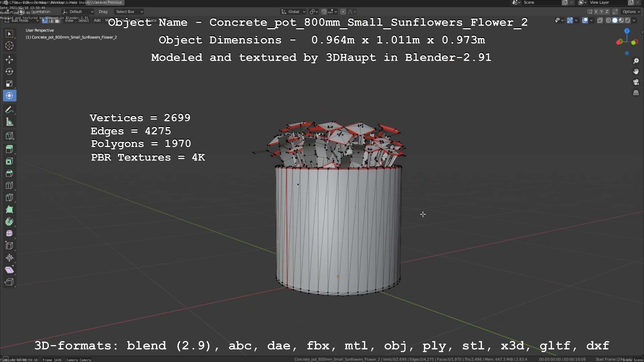Choose the Move tool
644x362 pixels.
pyautogui.click(x=9, y=60)
